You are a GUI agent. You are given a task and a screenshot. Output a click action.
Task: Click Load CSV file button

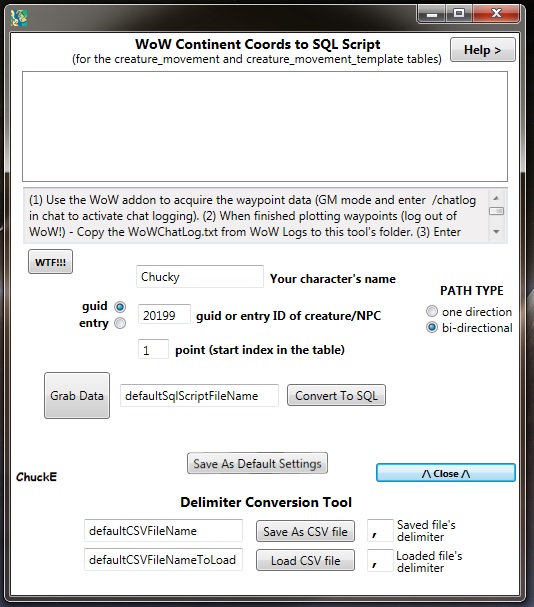[x=305, y=560]
